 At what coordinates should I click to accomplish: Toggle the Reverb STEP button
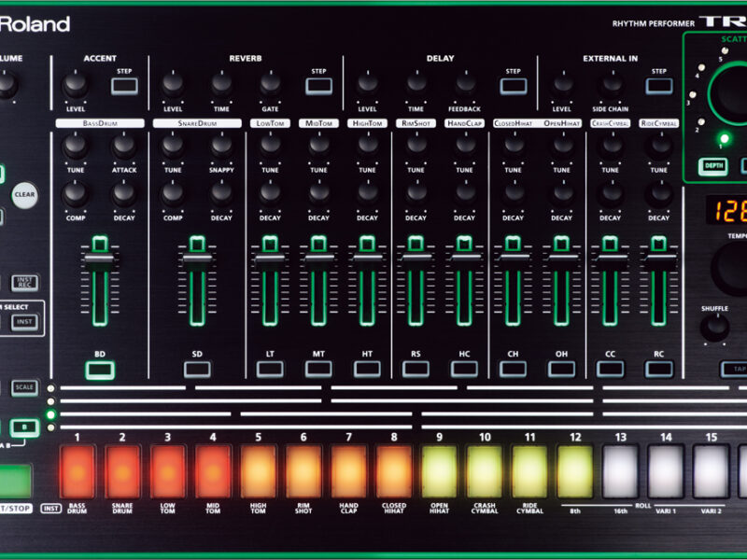point(318,86)
